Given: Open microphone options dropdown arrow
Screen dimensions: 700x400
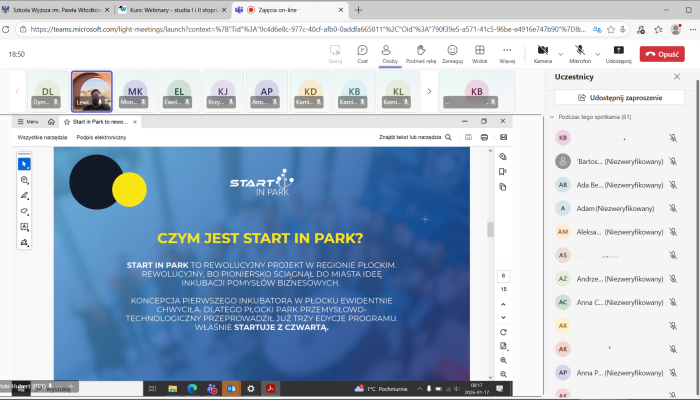Looking at the screenshot, I should tap(598, 54).
